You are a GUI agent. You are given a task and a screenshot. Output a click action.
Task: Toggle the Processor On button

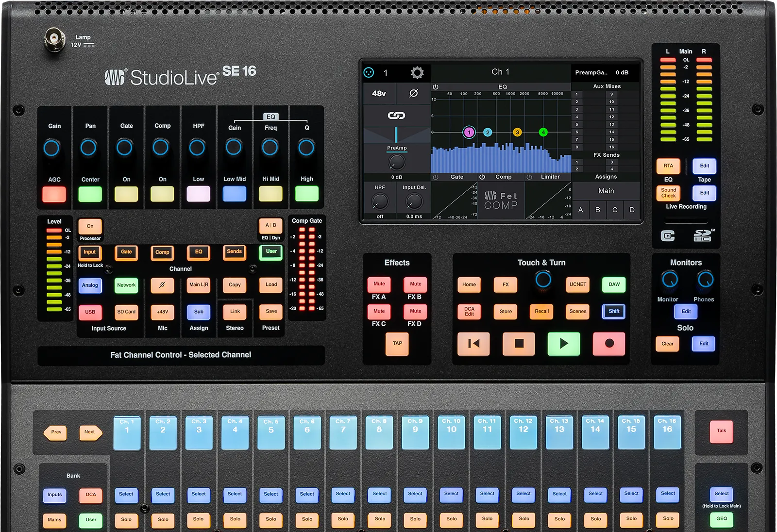[90, 226]
